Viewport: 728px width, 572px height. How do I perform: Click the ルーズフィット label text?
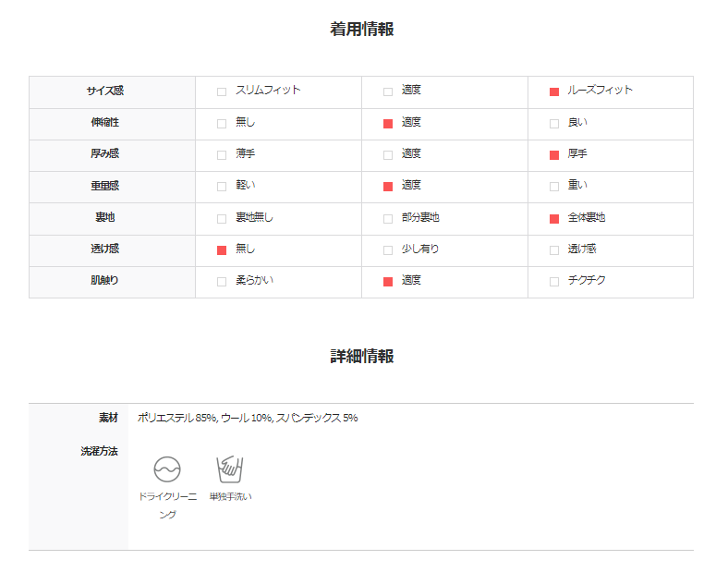point(600,90)
